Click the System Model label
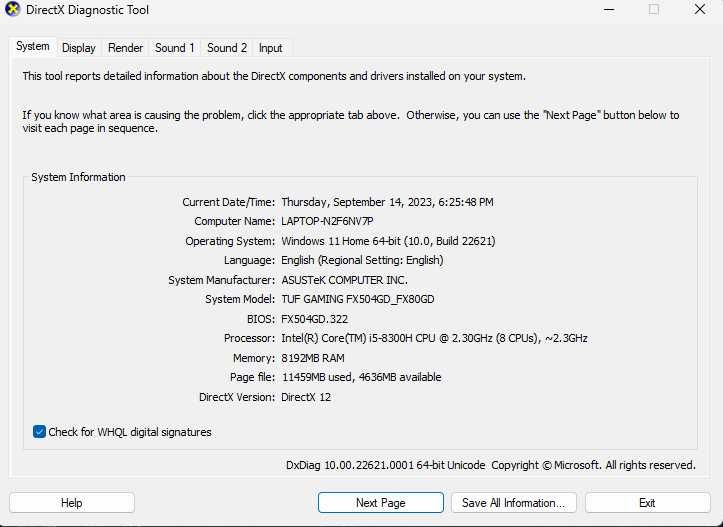The image size is (723, 527). tap(240, 299)
